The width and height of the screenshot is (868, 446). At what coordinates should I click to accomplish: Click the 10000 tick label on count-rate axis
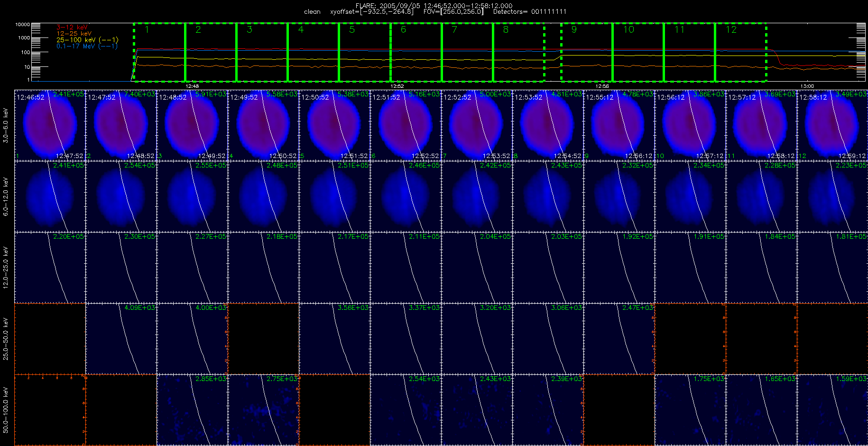pos(23,24)
